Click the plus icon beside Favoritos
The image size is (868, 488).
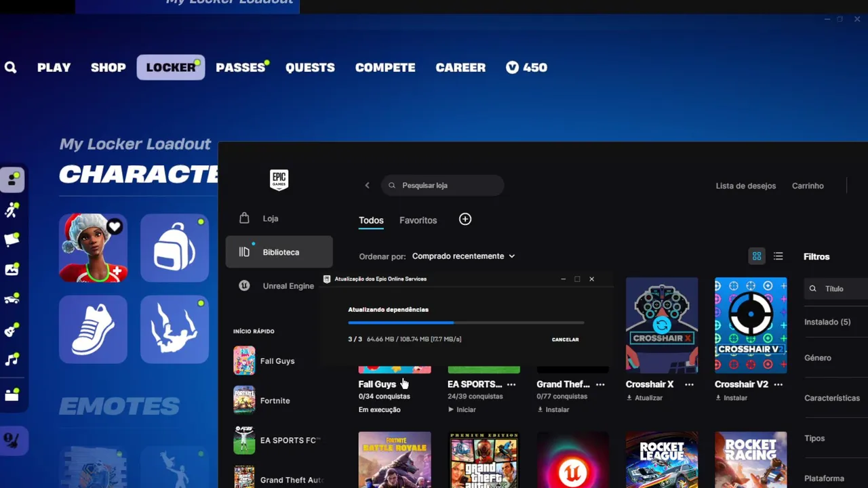465,219
